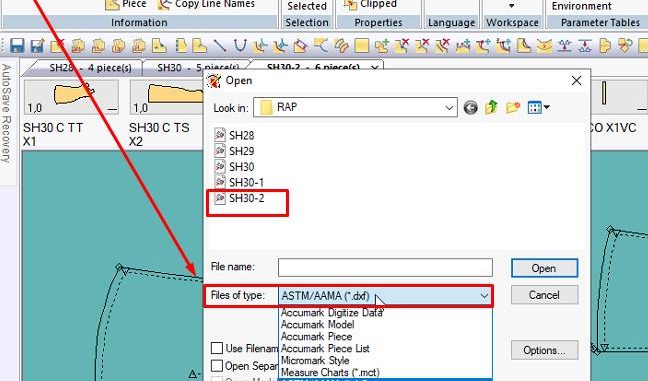
Task: Select file SH30 in the list
Action: 234,167
